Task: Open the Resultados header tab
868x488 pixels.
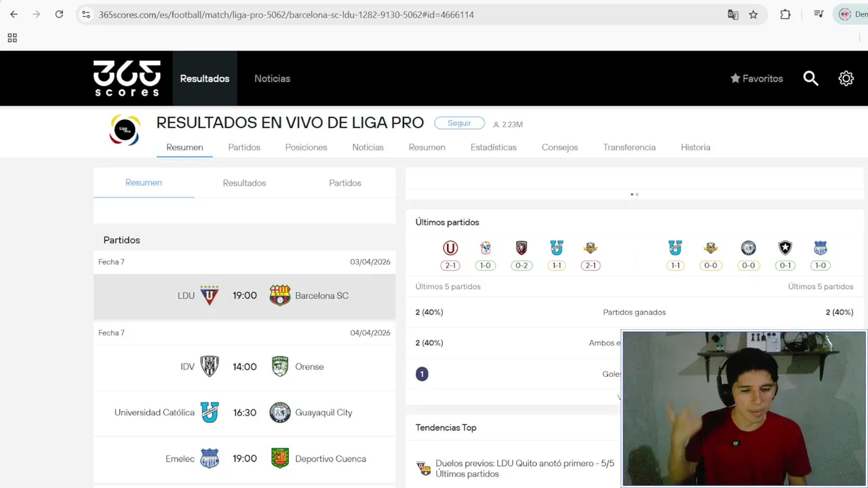Action: click(205, 79)
